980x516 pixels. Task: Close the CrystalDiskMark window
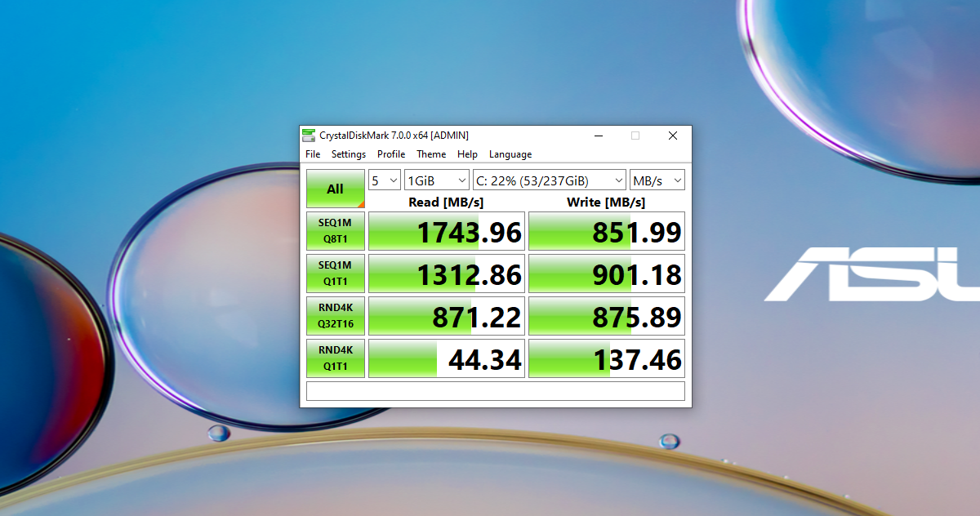[673, 136]
